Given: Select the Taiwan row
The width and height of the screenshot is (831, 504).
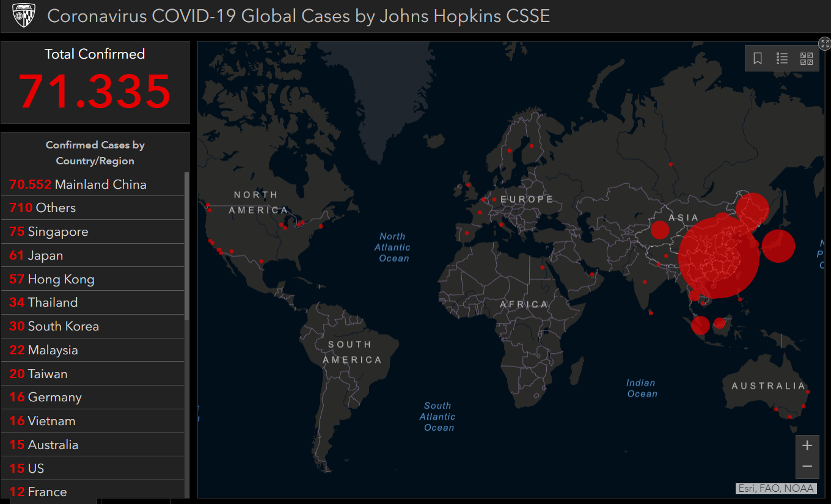Looking at the screenshot, I should coord(93,374).
